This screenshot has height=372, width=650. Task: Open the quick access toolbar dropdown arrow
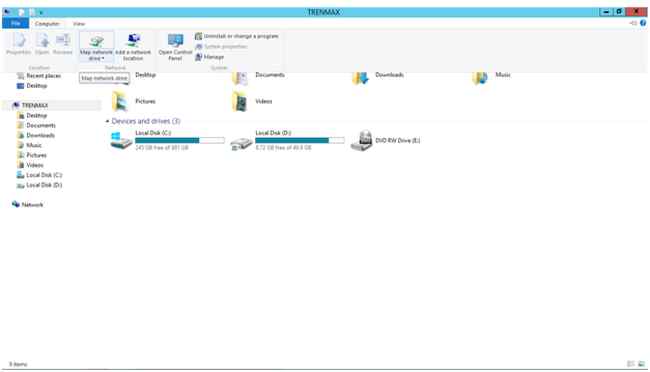click(41, 12)
